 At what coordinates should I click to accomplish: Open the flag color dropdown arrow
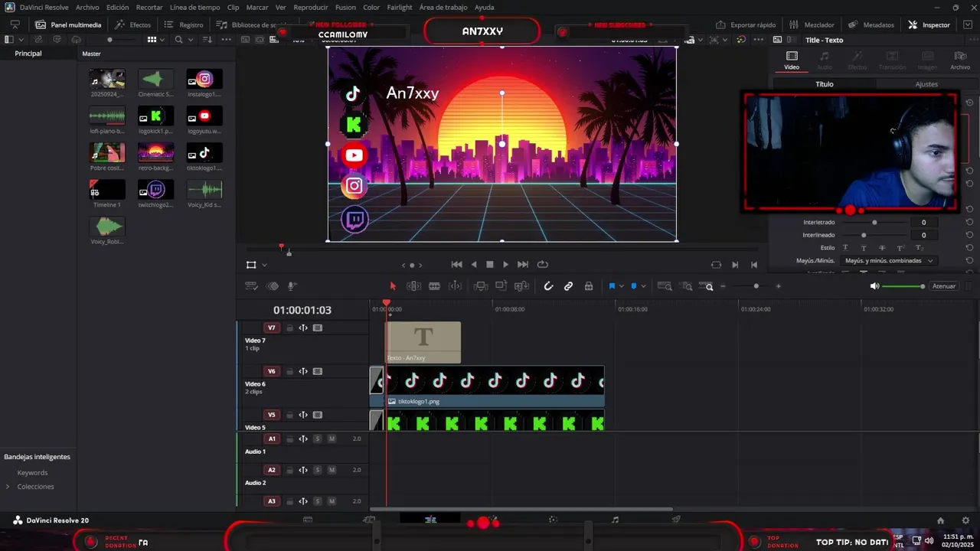pyautogui.click(x=621, y=286)
